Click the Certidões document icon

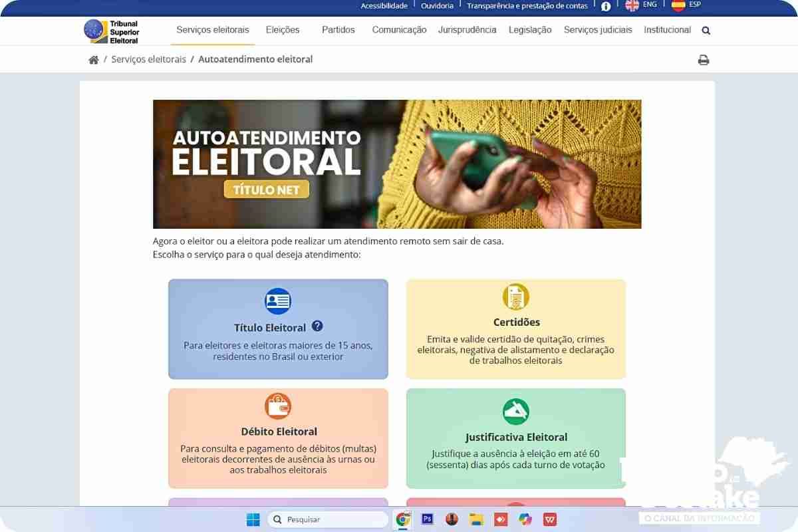coord(516,297)
